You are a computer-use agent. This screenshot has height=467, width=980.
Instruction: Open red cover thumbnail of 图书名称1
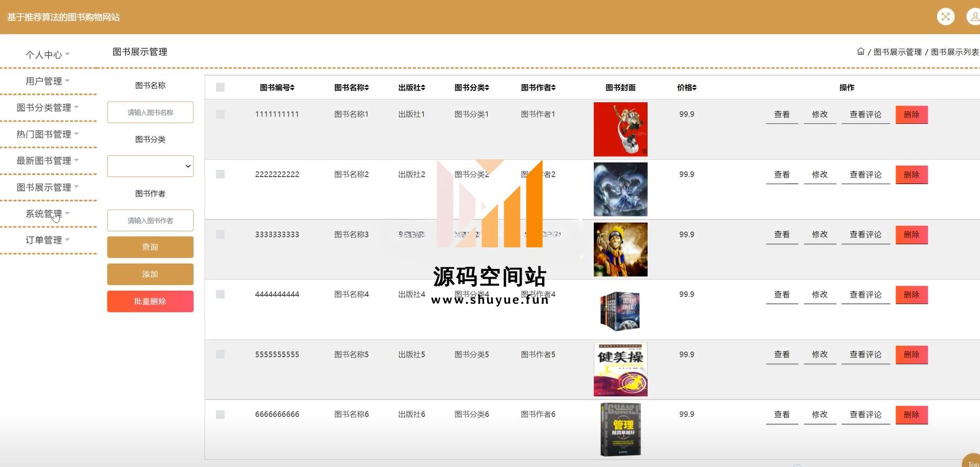pyautogui.click(x=621, y=129)
